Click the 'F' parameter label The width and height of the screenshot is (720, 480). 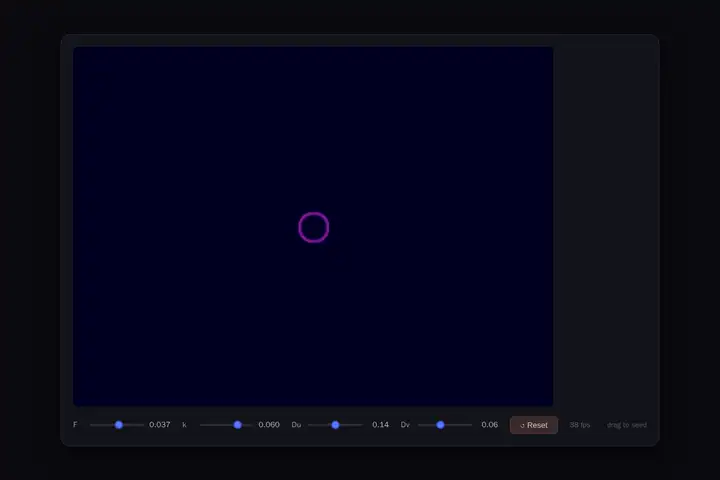(x=75, y=425)
